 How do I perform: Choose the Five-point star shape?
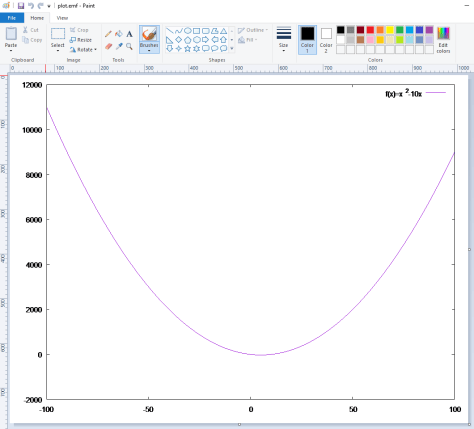[188, 49]
